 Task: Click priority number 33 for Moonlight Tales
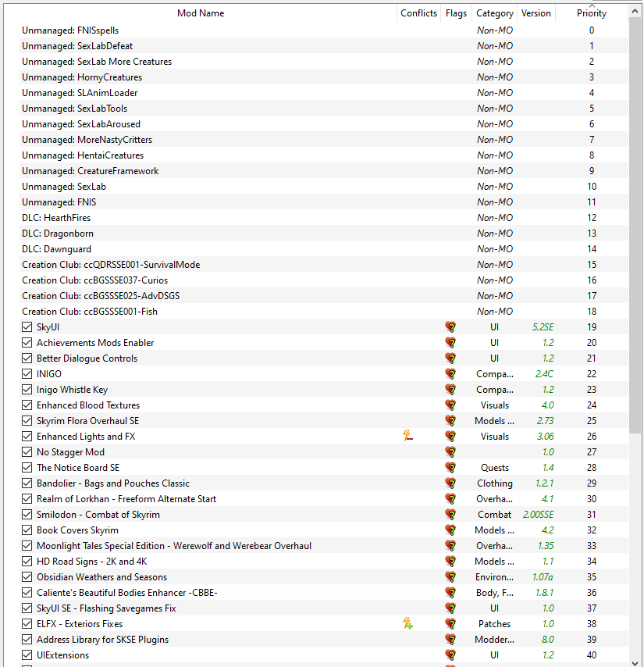click(x=592, y=546)
